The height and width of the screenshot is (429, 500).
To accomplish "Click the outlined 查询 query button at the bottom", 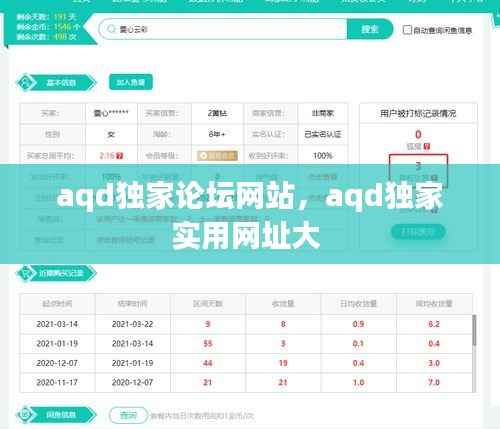I will 128,415.
